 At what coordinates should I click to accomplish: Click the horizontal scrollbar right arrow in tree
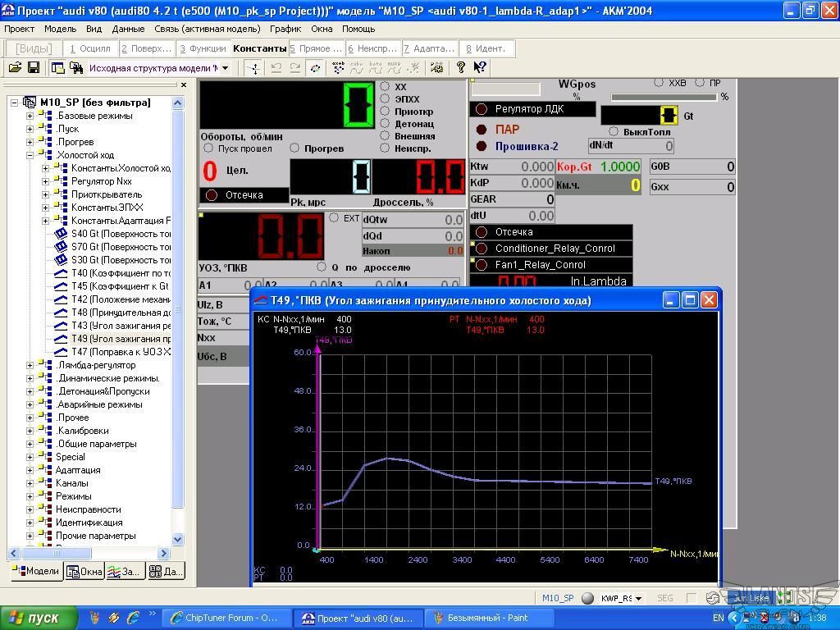tap(163, 554)
